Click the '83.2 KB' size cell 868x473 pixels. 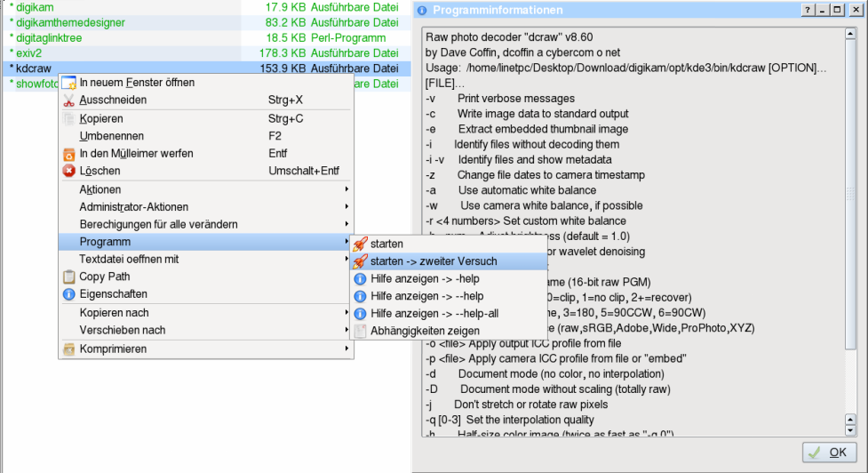click(285, 23)
